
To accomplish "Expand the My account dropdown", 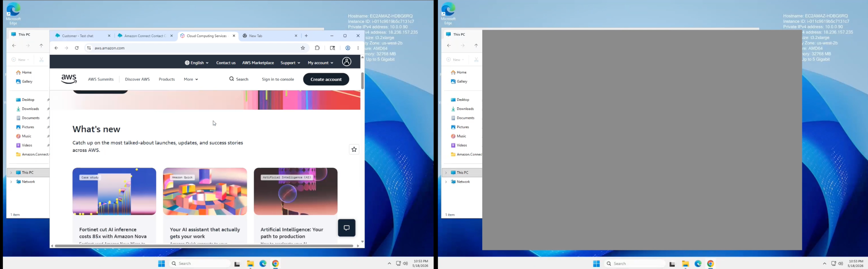I will [x=320, y=63].
